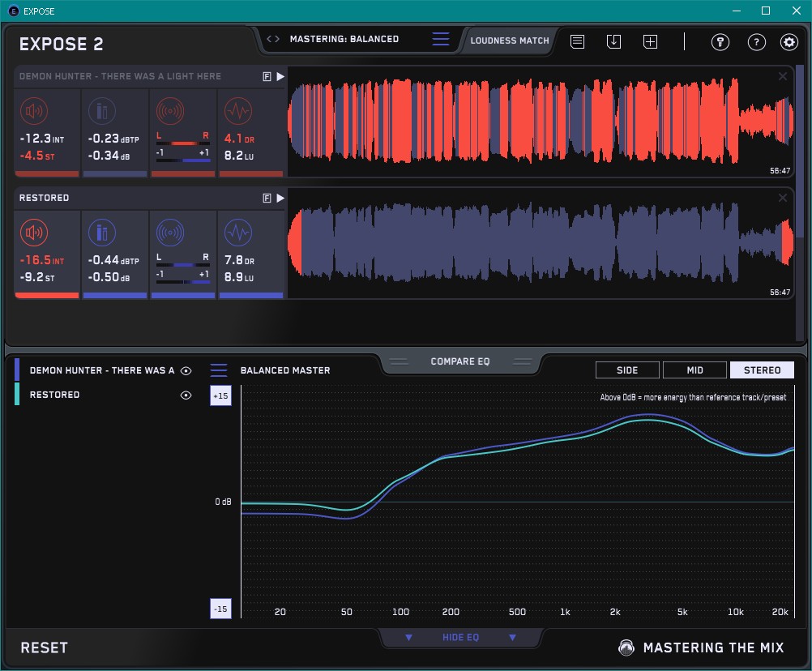Select the Restored track title
The image size is (812, 671).
(44, 198)
